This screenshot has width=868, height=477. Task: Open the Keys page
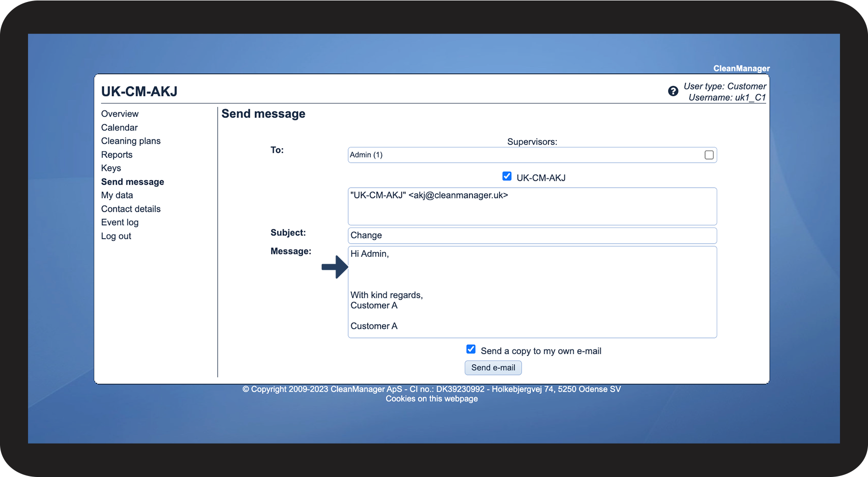111,168
